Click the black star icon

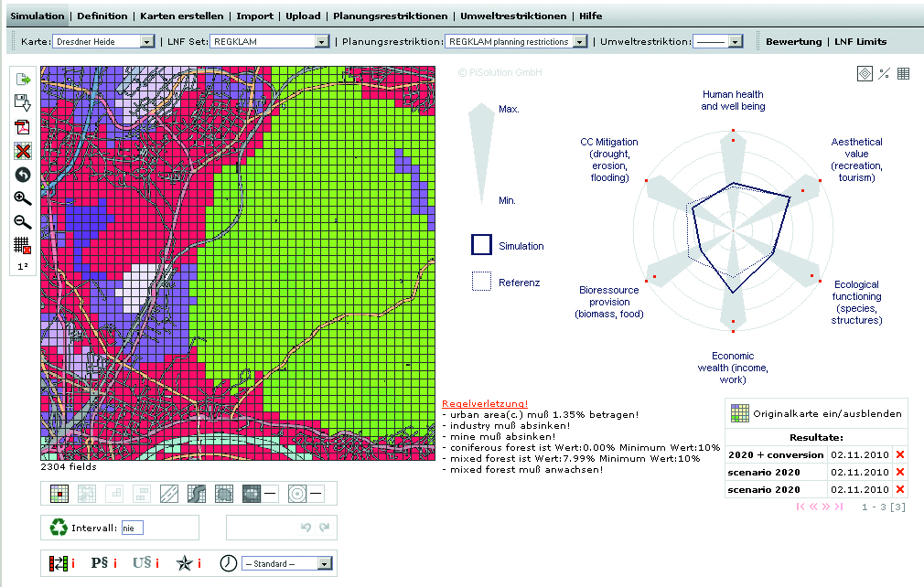pos(185,564)
